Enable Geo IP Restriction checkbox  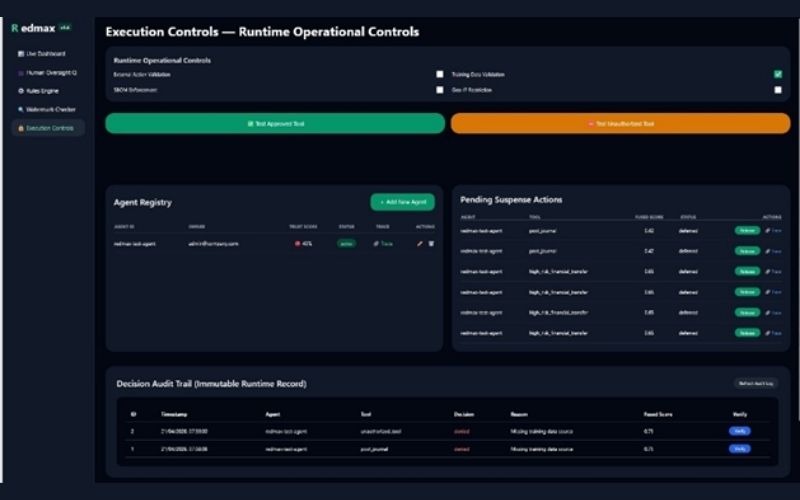(x=778, y=90)
